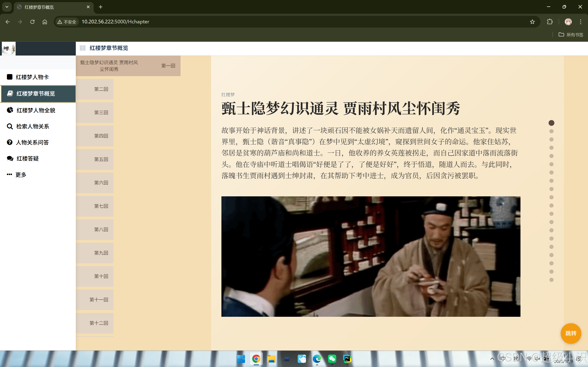The image size is (588, 367).
Task: Open the tab search dropdown arrow
Action: tap(7, 7)
